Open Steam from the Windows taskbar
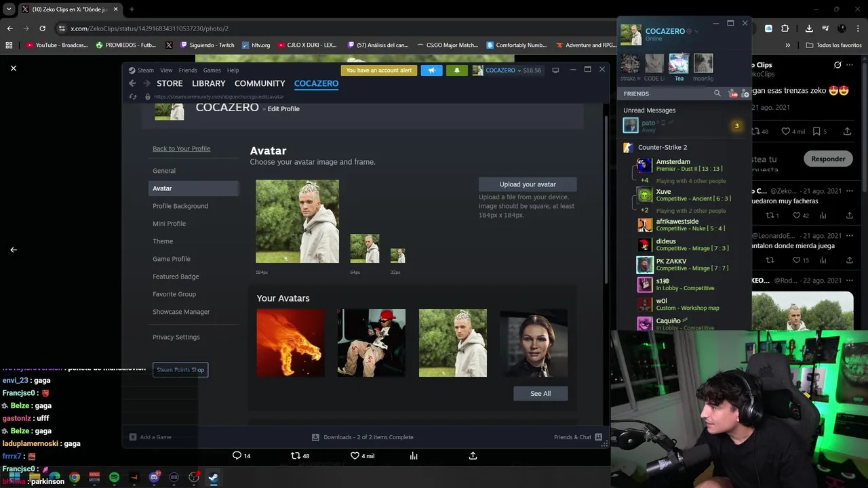Viewport: 868px width, 488px height. tap(213, 477)
